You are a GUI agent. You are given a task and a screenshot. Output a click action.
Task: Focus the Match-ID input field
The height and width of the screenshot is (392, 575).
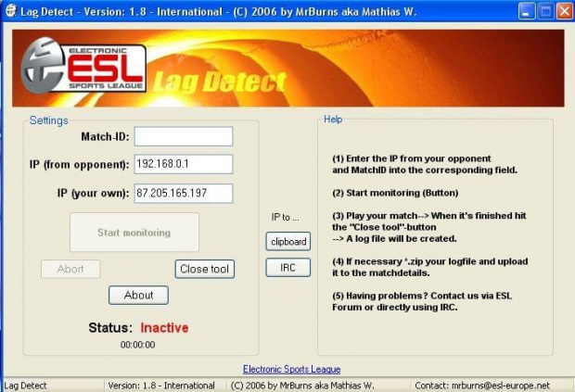coord(184,136)
